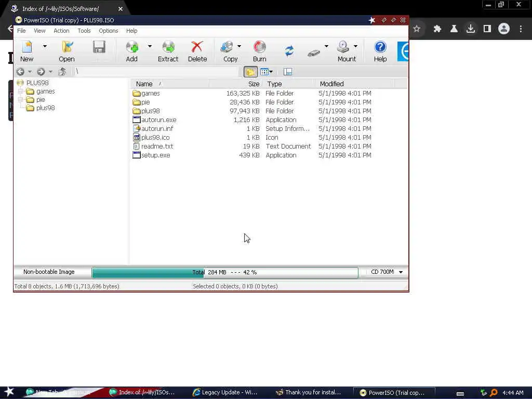Click Chrome bookmark star icon
This screenshot has height=399, width=532.
[x=417, y=29]
